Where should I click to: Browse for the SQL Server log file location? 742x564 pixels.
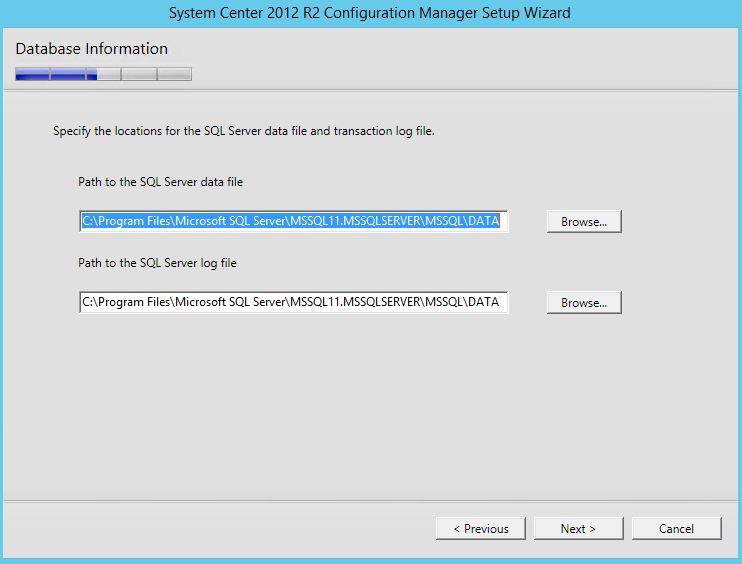(584, 302)
